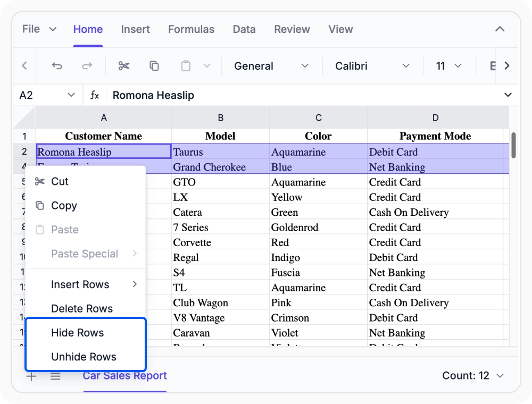532x404 pixels.
Task: Click the Redo arrow icon
Action: point(87,66)
